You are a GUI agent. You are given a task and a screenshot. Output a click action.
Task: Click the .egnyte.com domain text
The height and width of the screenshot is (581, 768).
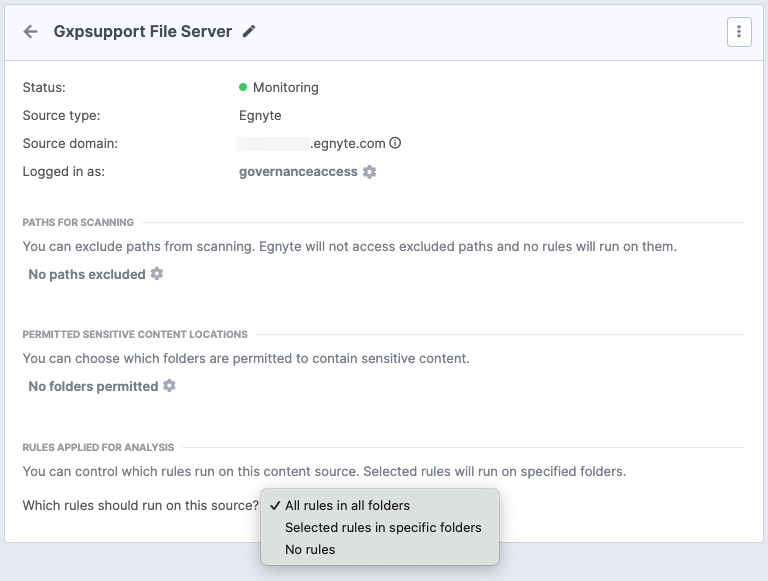(x=348, y=144)
